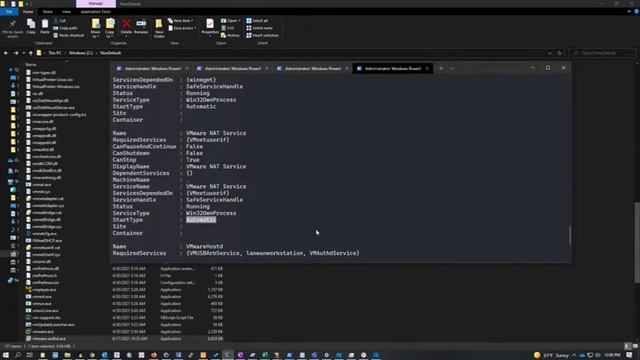This screenshot has width=640, height=360.
Task: Click This PC in the breadcrumb
Action: [x=55, y=53]
